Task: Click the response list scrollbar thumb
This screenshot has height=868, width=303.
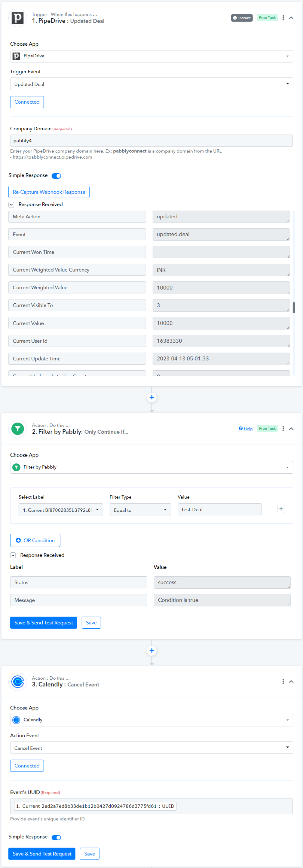Action: pos(294,308)
